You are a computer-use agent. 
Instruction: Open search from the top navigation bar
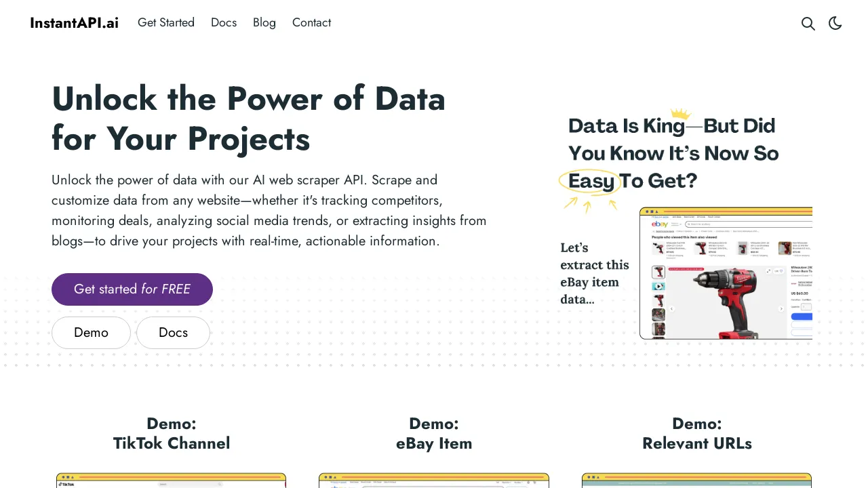(808, 23)
